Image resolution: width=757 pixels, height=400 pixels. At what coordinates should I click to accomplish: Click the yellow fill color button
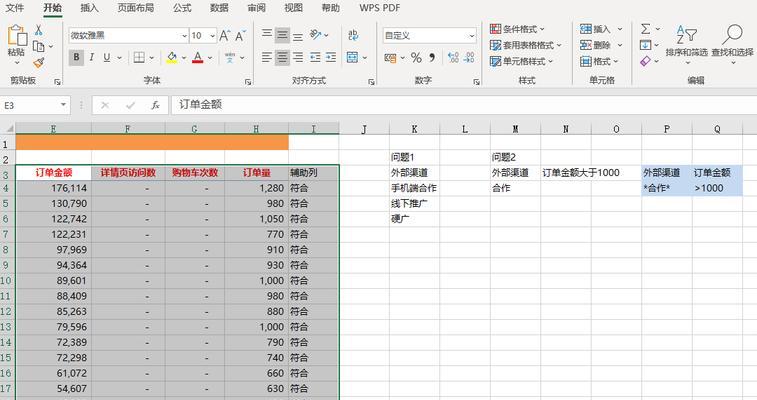[172, 58]
